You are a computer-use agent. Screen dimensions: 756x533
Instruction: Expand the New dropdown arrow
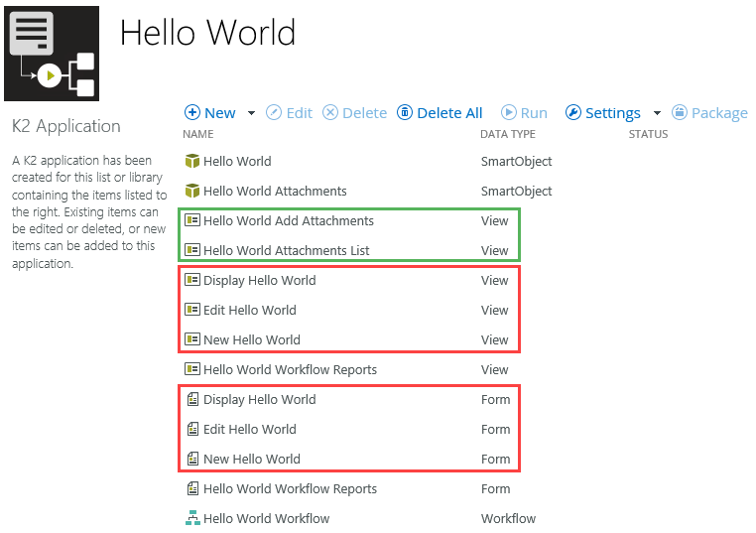click(251, 113)
